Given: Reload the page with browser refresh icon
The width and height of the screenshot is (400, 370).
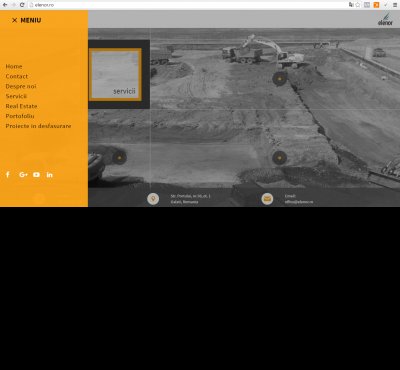Looking at the screenshot, I should pos(22,5).
